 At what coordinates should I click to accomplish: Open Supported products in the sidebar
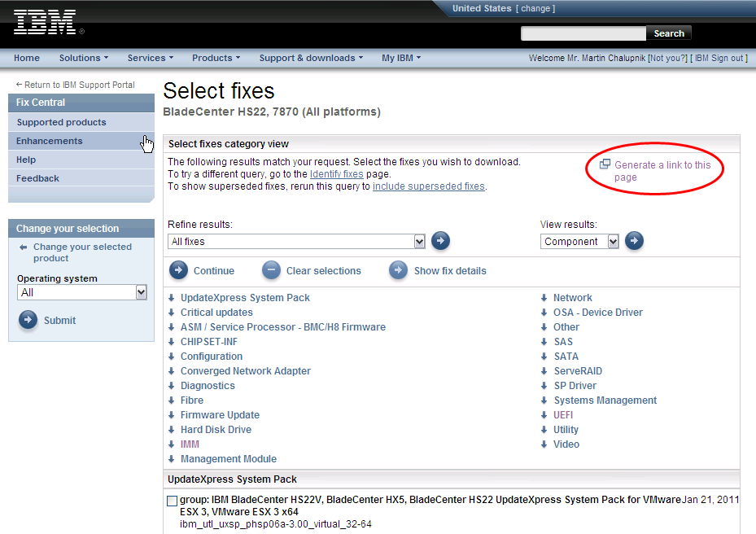(81, 122)
